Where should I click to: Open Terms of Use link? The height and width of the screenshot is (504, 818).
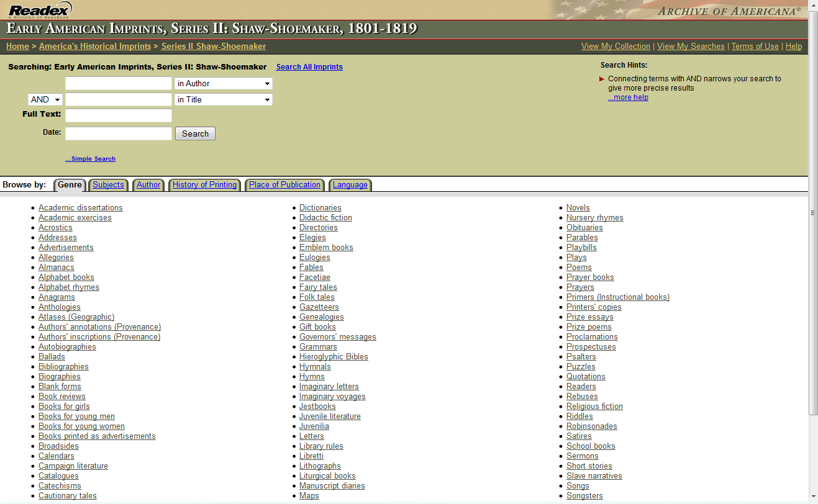click(755, 47)
